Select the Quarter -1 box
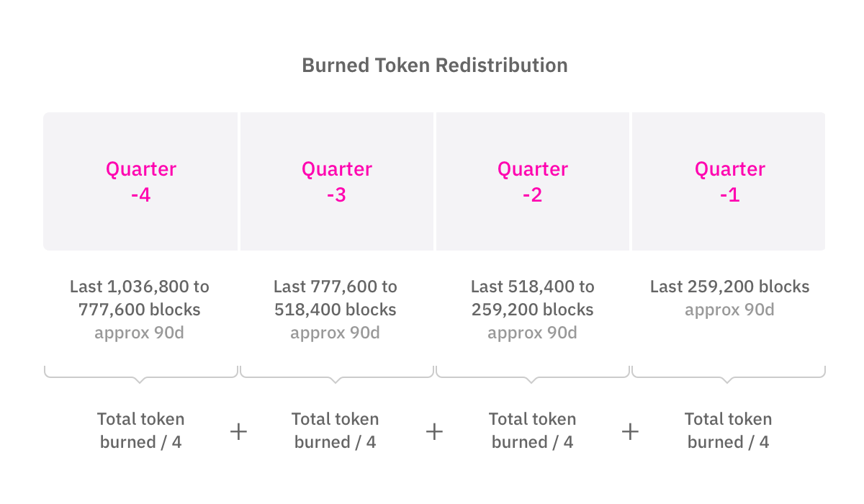The image size is (864, 504). (x=729, y=181)
